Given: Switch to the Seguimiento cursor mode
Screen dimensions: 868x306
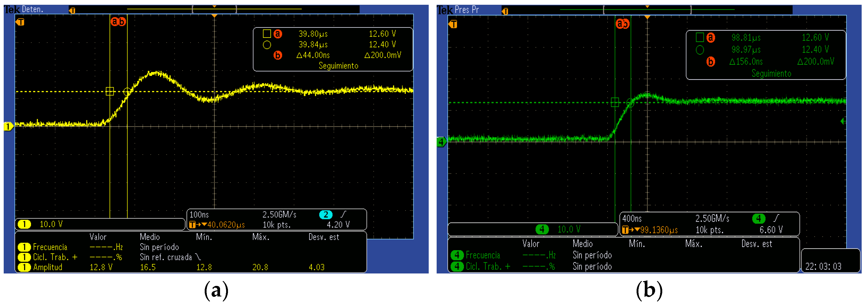Looking at the screenshot, I should tap(339, 66).
